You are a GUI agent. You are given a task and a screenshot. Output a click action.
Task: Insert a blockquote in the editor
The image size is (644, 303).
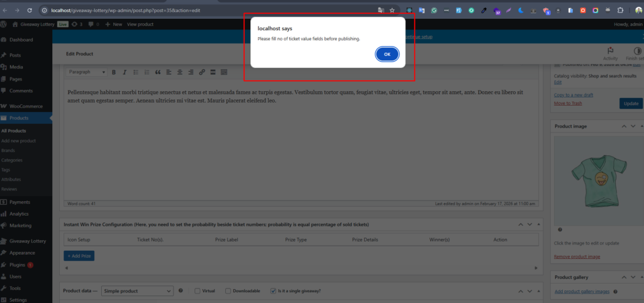(158, 72)
